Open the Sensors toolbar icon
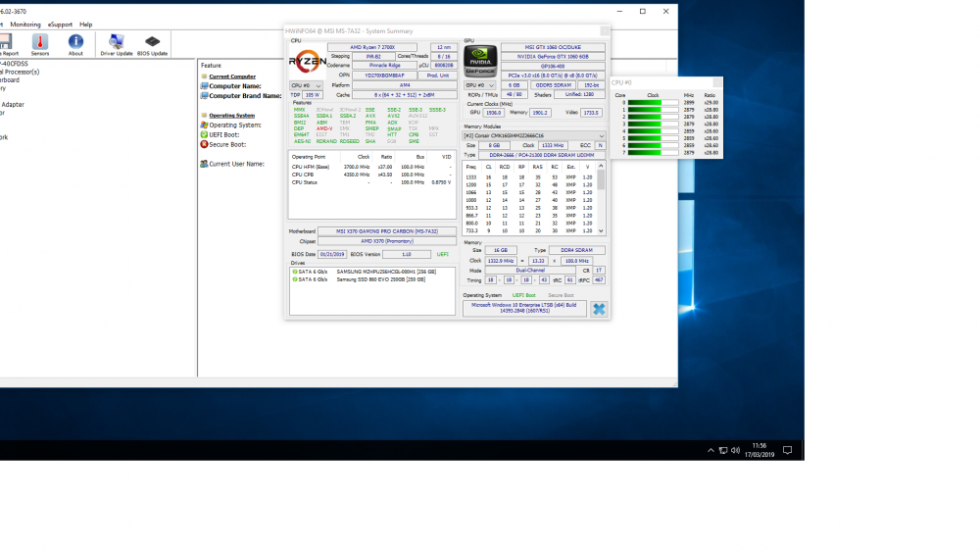Screen dimensions: 980x552 click(x=40, y=44)
